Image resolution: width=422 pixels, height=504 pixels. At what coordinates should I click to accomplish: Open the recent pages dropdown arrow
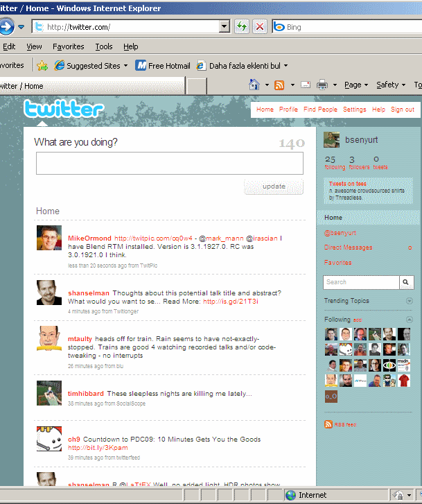[21, 26]
